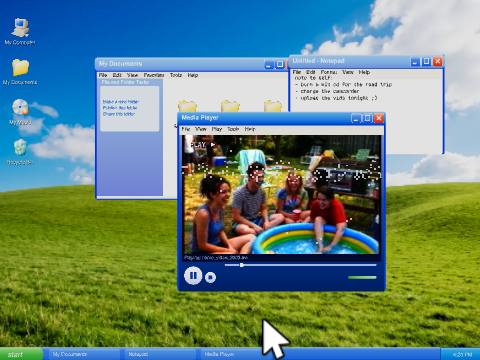Close the Media Player window
Screen dimensions: 480x360
point(379,118)
